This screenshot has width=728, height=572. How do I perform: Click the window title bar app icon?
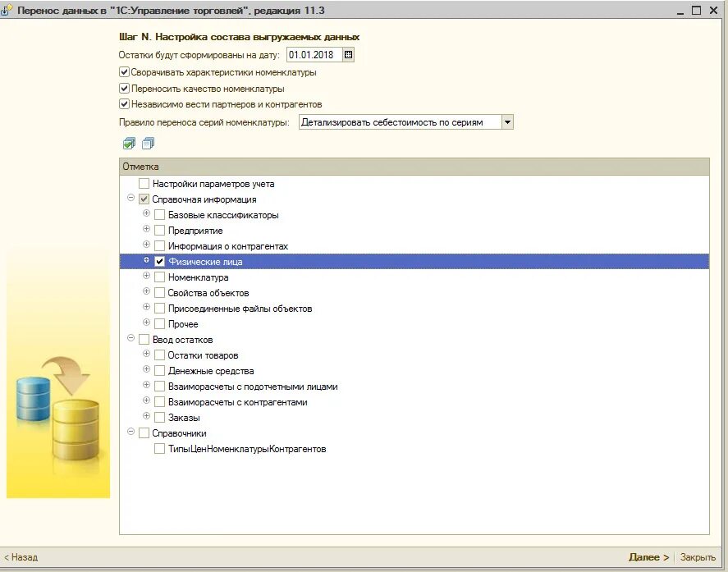[x=6, y=10]
